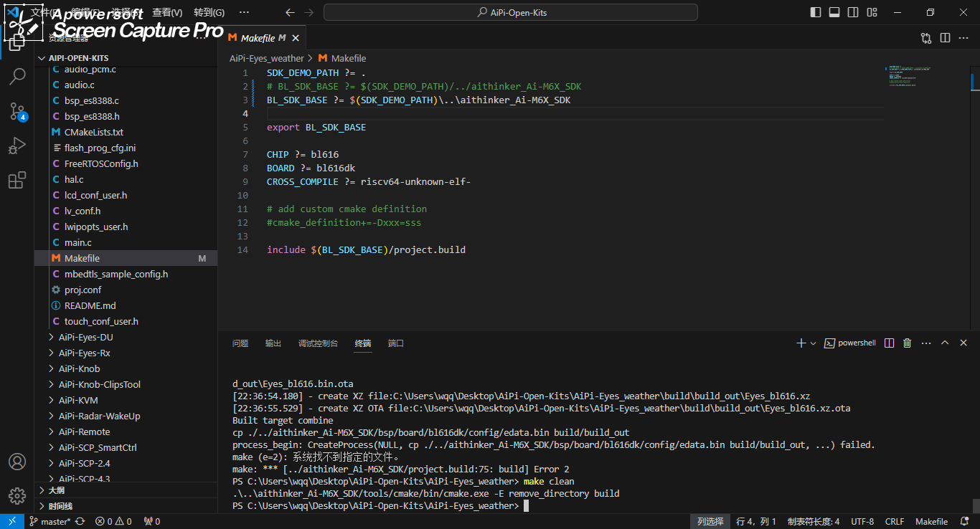980x529 pixels.
Task: Expand the AiPi-Knob-ClipsTool folder
Action: (126, 384)
